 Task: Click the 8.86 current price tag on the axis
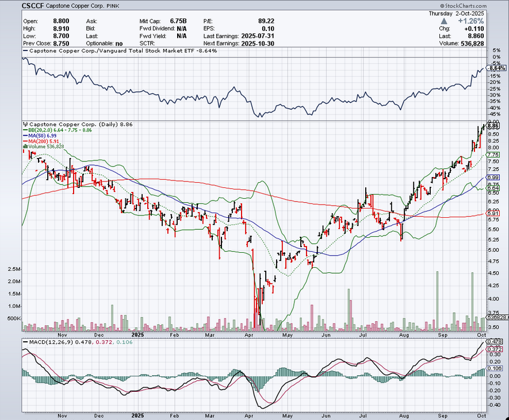pyautogui.click(x=493, y=126)
